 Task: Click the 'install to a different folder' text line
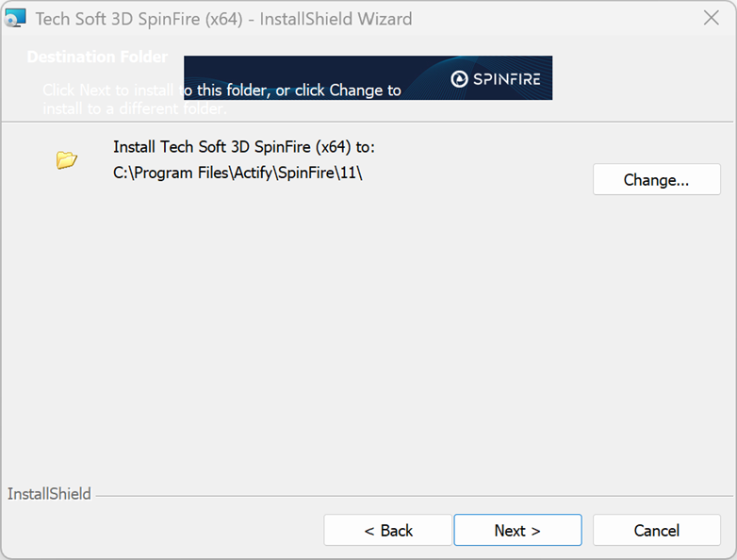point(134,109)
